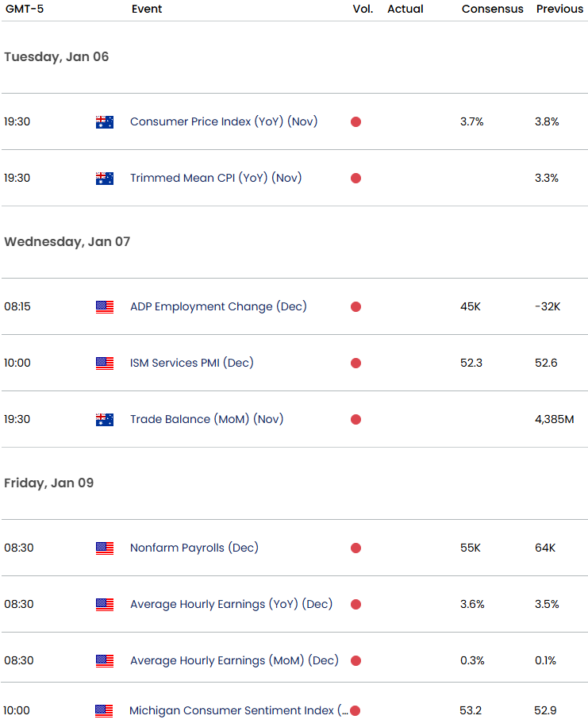The height and width of the screenshot is (727, 588).
Task: Sort events using the Event column header
Action: (146, 9)
